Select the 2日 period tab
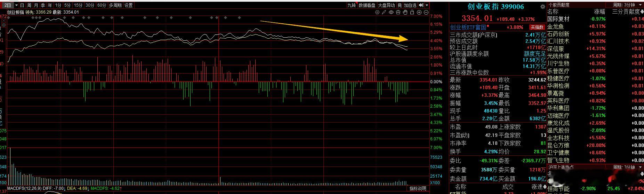The height and width of the screenshot is (194, 644). pos(7,5)
